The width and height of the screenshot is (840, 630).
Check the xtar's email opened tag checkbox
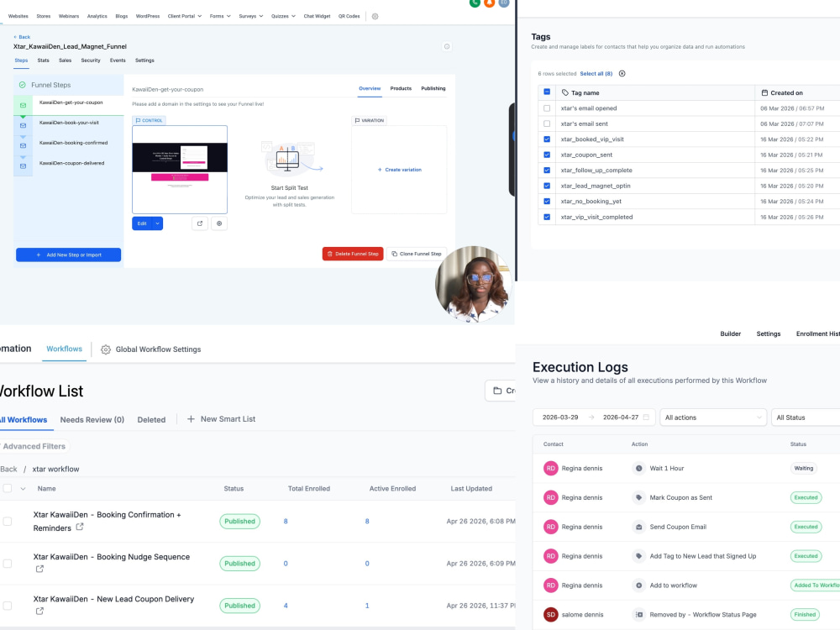[547, 108]
